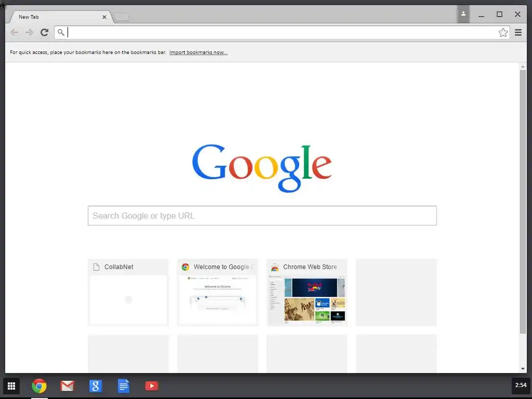Click the scrollbar down arrow

(523, 369)
